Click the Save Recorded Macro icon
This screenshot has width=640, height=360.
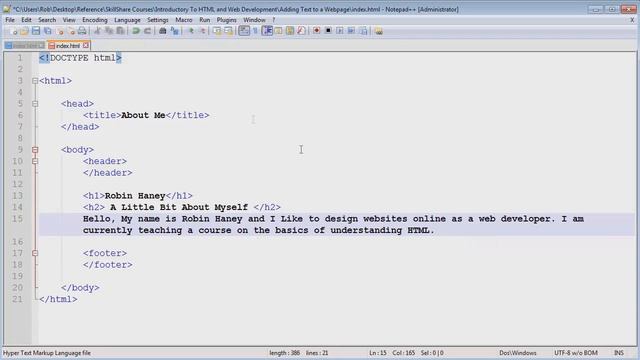(363, 31)
